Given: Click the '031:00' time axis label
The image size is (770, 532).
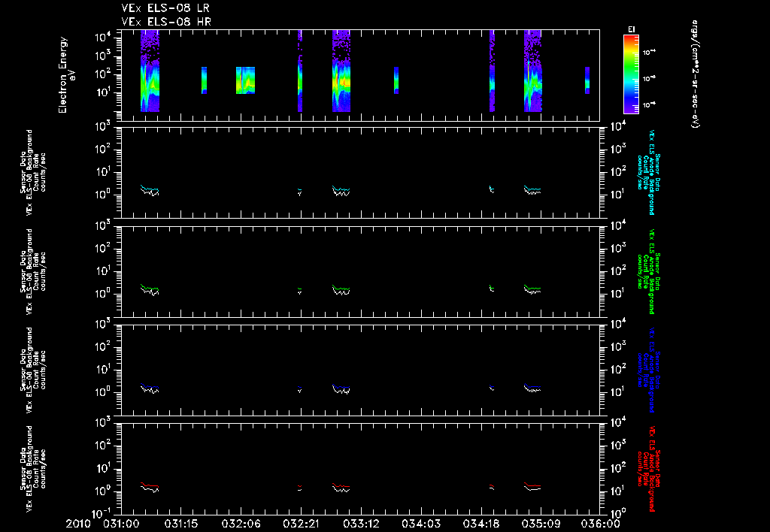Looking at the screenshot, I should click(121, 524).
